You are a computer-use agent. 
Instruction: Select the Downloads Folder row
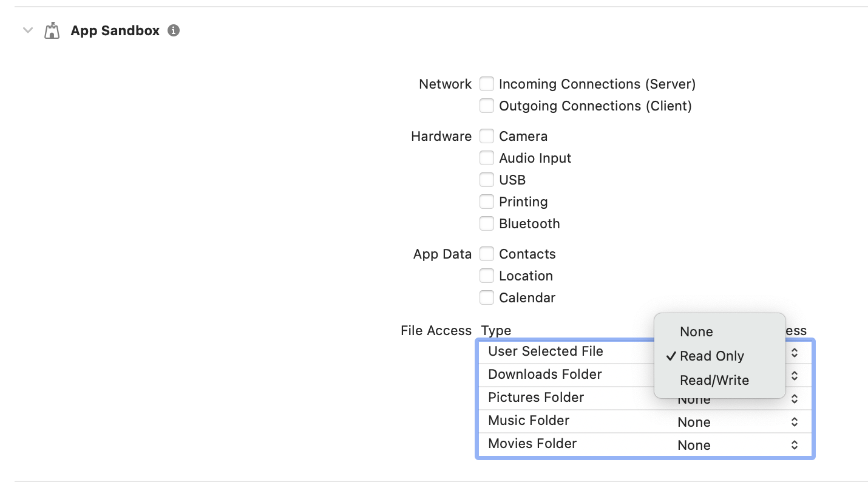[645, 375]
